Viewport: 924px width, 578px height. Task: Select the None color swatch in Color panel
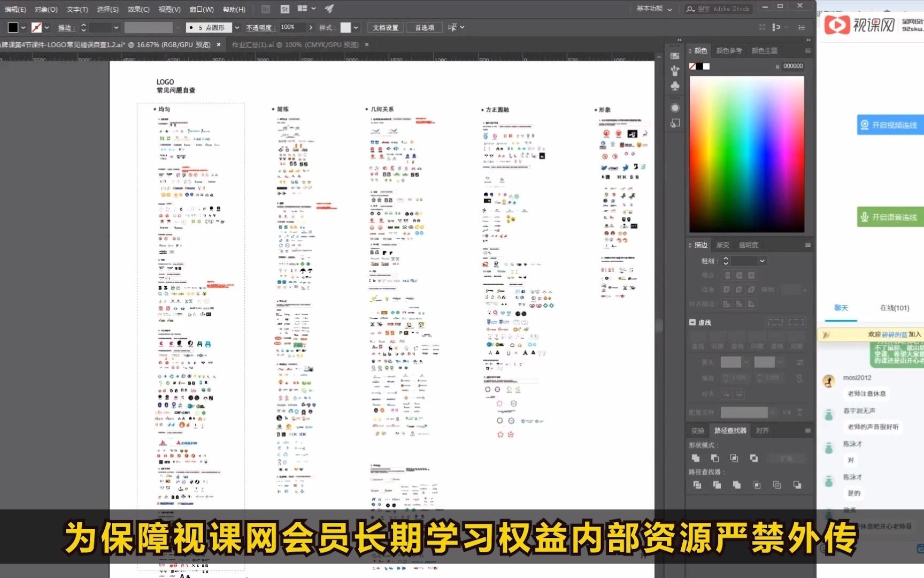692,66
